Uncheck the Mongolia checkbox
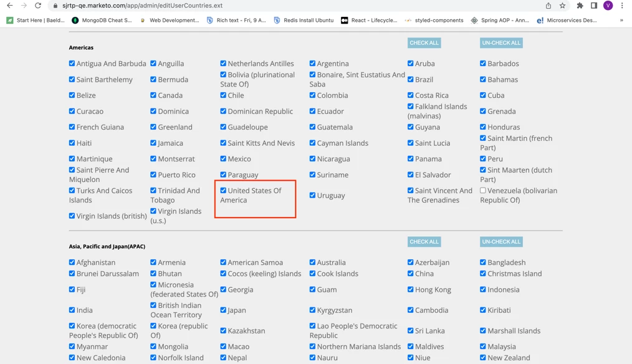Image resolution: width=632 pixels, height=364 pixels. point(153,347)
